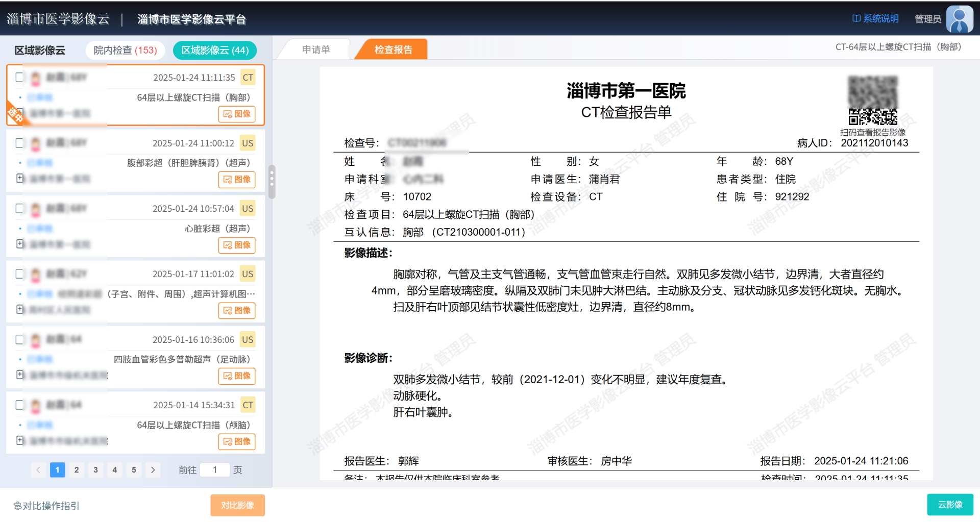Expand the 腹部彩超 record details
Screen dimensions: 980x522
click(x=20, y=179)
